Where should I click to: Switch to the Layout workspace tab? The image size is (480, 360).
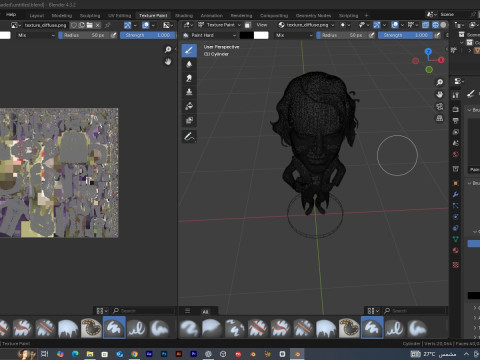37,15
